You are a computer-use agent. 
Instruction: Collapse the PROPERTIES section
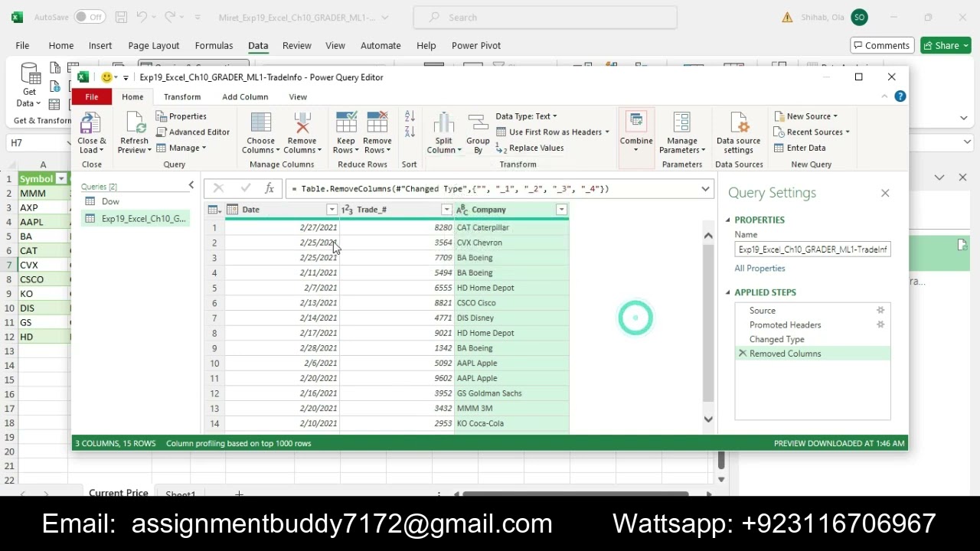[728, 220]
